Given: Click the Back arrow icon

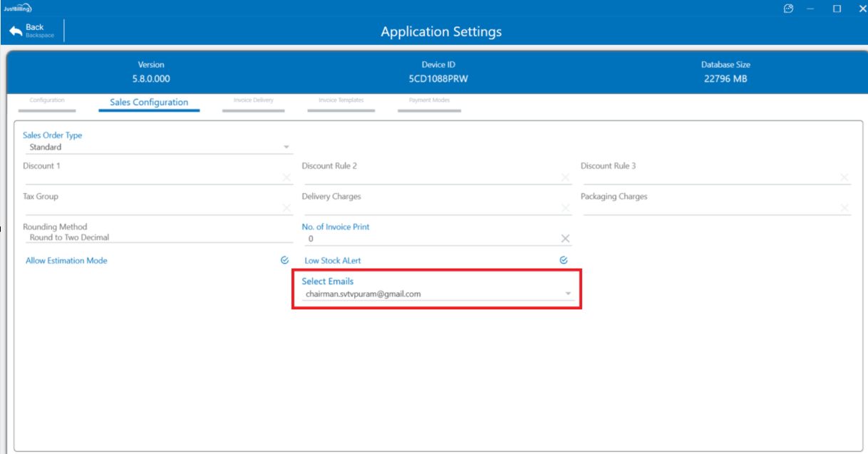Looking at the screenshot, I should [16, 31].
